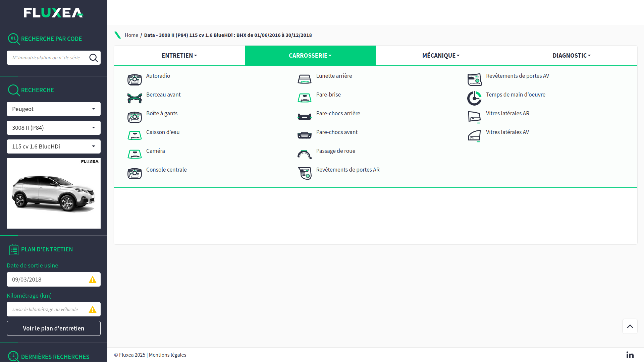The height and width of the screenshot is (362, 644).
Task: Open the 3008 II (P84) model dropdown
Action: (54, 128)
